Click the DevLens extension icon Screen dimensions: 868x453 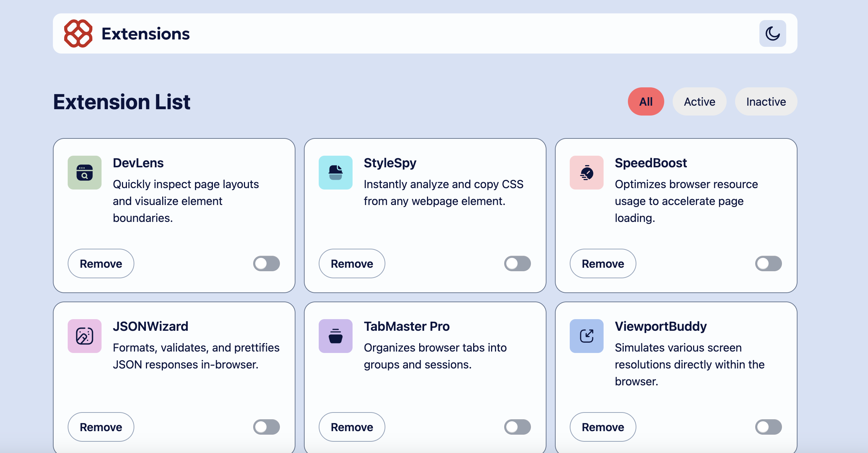(x=85, y=173)
